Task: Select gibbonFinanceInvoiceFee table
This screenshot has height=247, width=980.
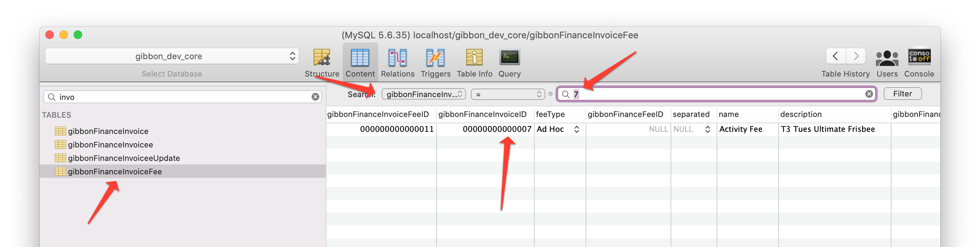Action: coord(115,172)
